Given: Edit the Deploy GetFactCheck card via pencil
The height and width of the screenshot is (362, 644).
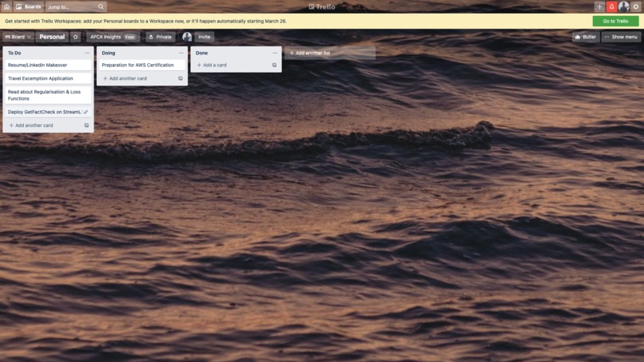Looking at the screenshot, I should coord(85,112).
